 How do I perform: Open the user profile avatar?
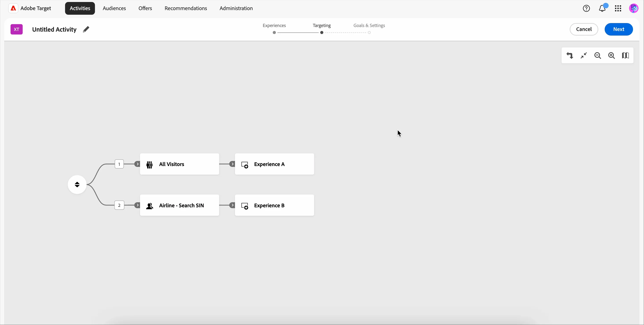[633, 9]
